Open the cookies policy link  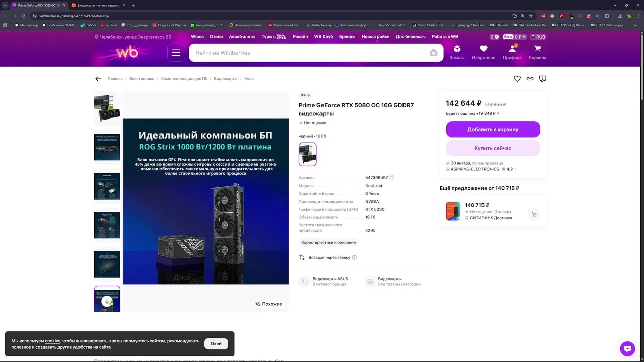coord(53,341)
